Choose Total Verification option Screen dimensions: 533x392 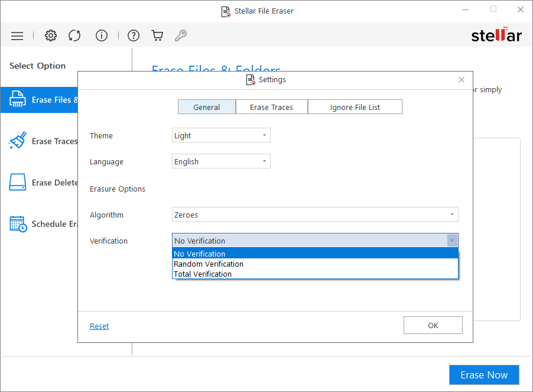click(x=316, y=274)
